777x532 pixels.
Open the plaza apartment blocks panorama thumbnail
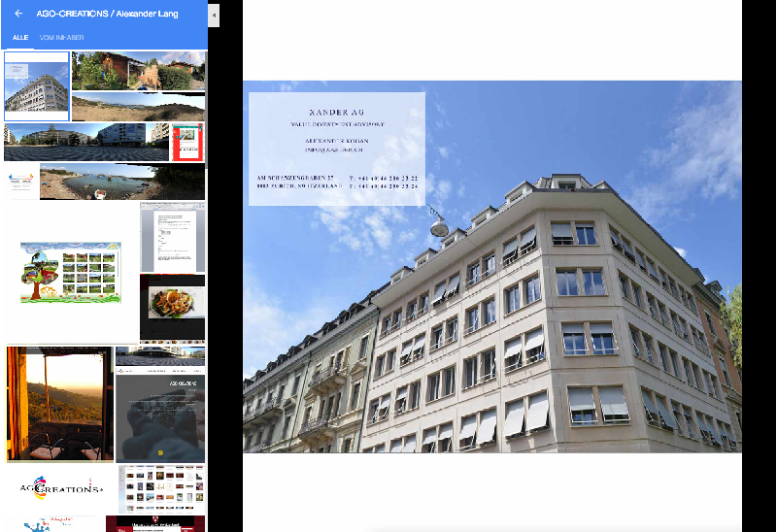[86, 142]
